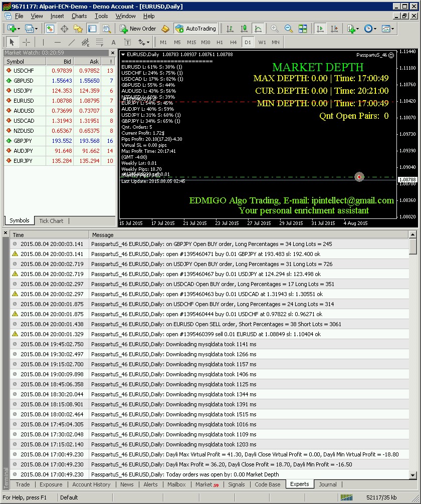421x504 pixels.
Task: Switch to the Tick Chart tab
Action: tap(51, 221)
